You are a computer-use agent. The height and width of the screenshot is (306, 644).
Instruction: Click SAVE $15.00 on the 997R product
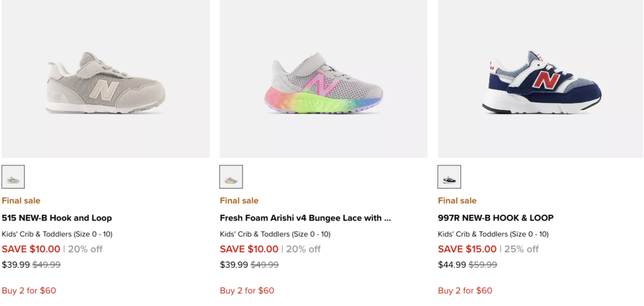tap(467, 249)
